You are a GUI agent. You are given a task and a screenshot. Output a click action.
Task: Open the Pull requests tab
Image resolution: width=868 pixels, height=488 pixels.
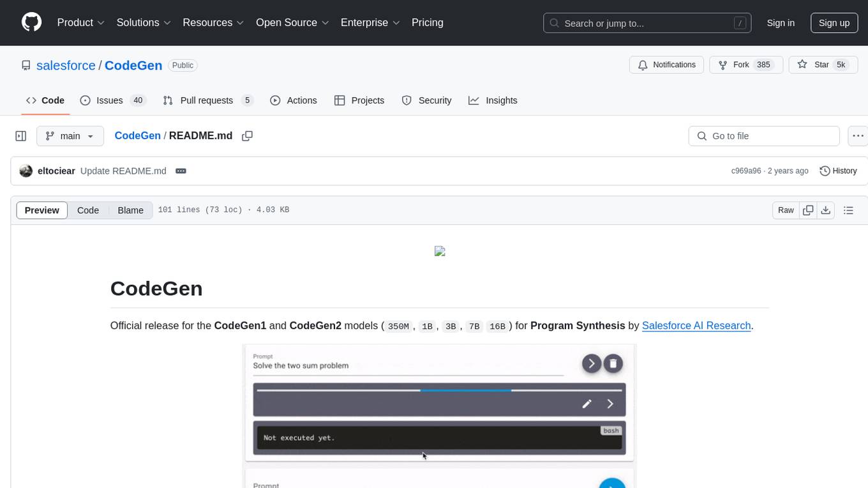[x=208, y=100]
